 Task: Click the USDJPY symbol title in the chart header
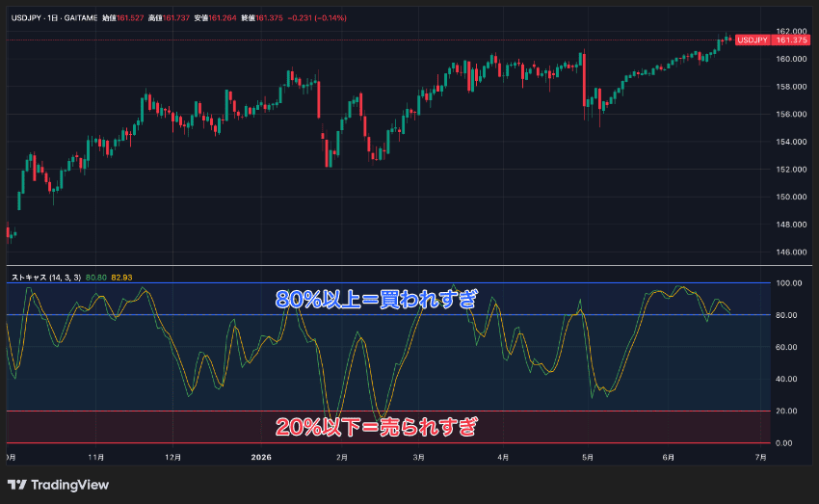(26, 17)
